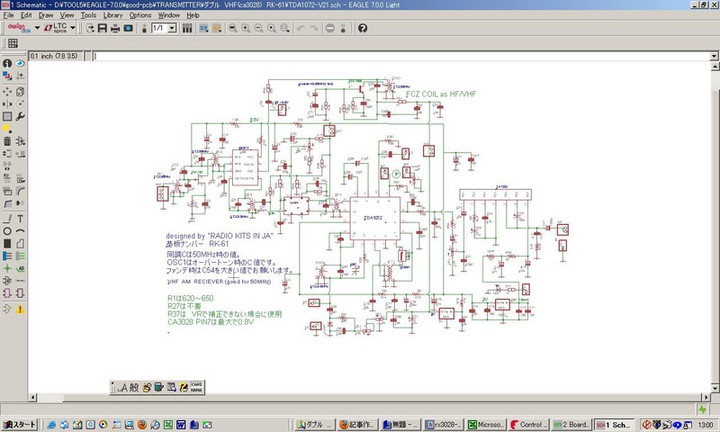Click the Info tool icon
This screenshot has width=720, height=432.
(x=7, y=64)
